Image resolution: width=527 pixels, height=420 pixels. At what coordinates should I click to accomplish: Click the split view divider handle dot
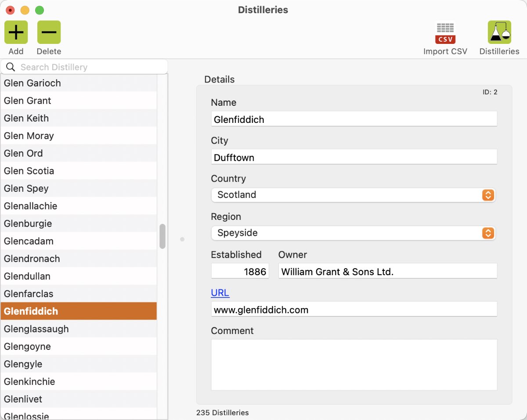182,239
